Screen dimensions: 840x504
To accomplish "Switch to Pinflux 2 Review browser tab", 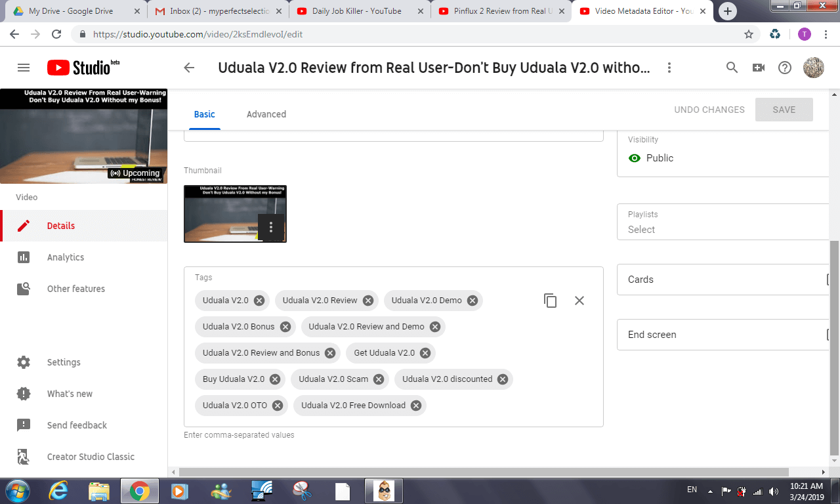I will [501, 11].
